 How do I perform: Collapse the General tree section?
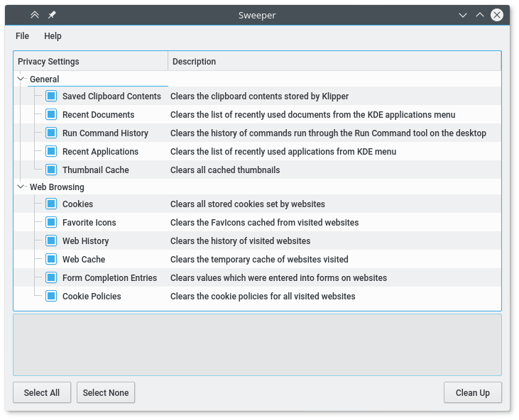pos(21,79)
